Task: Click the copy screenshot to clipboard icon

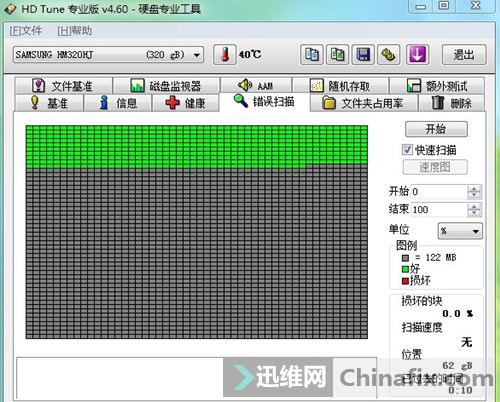Action: [337, 54]
